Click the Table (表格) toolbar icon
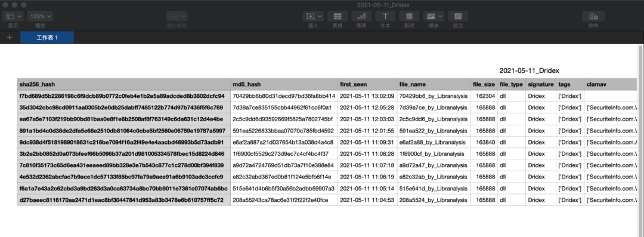Image resolution: width=644 pixels, height=237 pixels. [338, 17]
